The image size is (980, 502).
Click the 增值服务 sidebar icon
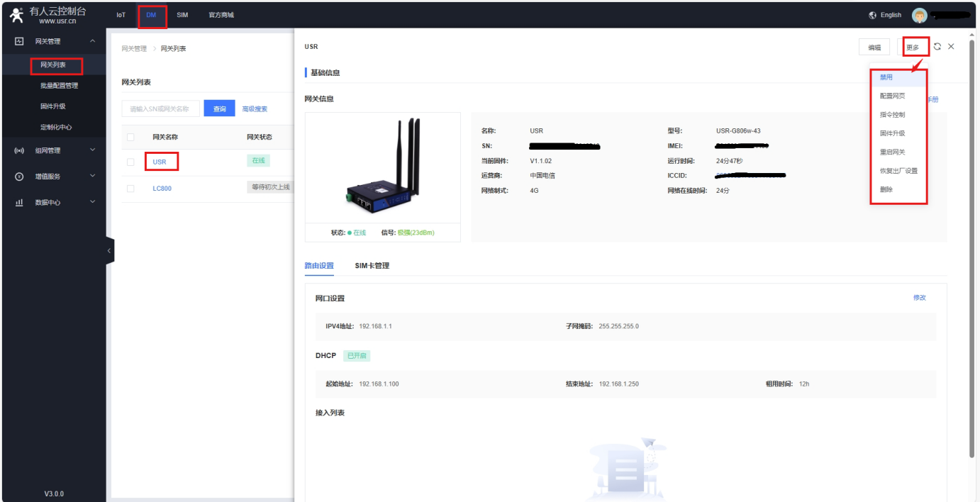(19, 177)
